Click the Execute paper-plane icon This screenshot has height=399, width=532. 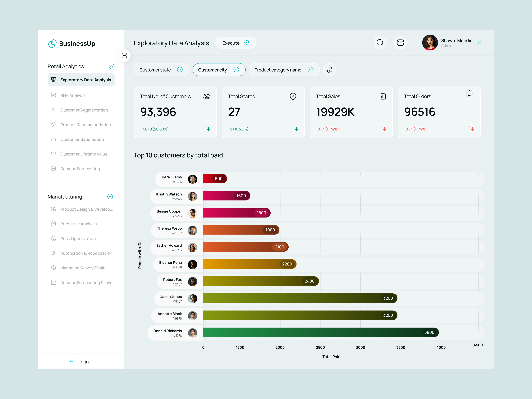click(x=246, y=43)
